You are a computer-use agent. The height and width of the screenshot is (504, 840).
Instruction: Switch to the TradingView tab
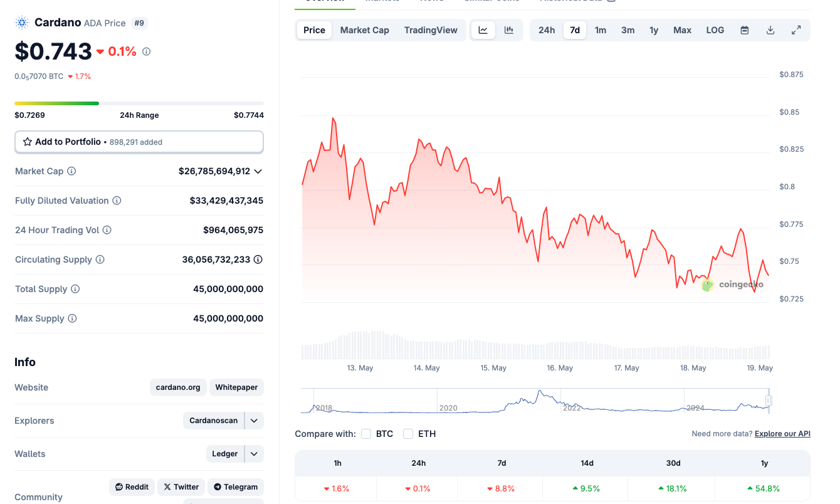(431, 30)
